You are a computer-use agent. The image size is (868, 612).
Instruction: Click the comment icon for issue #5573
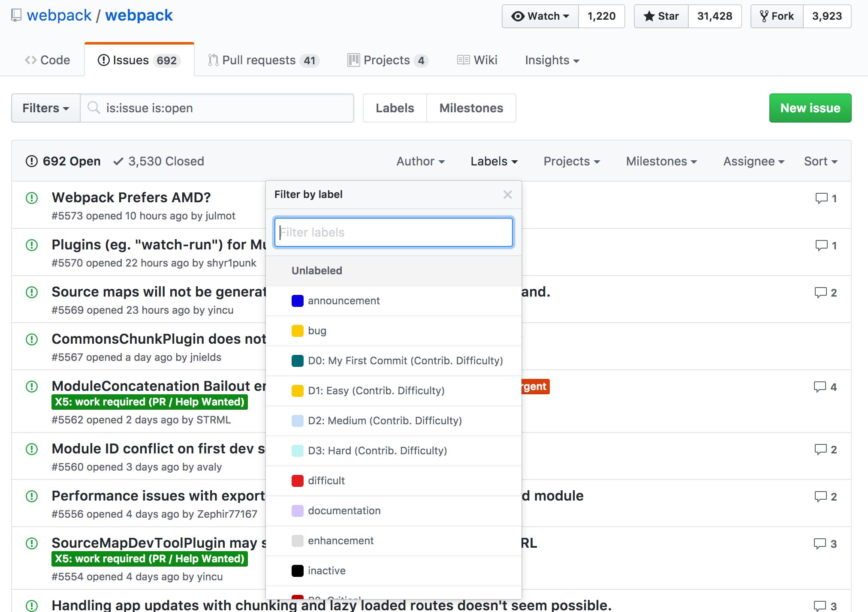pos(821,198)
